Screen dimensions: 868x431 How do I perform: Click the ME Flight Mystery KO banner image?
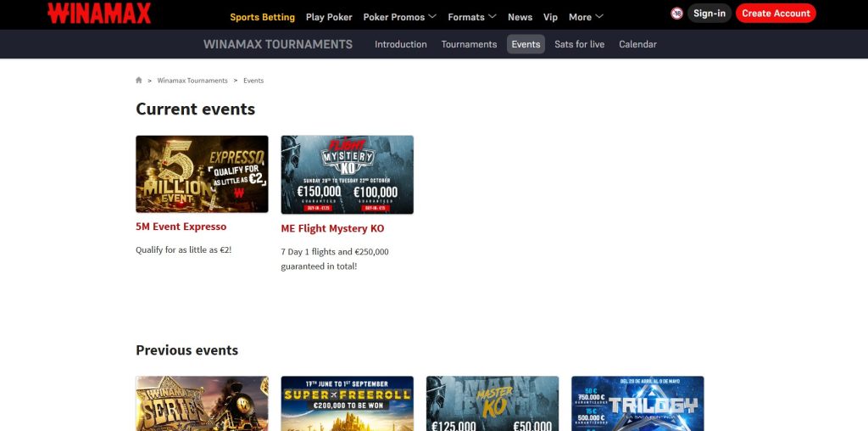click(x=347, y=174)
